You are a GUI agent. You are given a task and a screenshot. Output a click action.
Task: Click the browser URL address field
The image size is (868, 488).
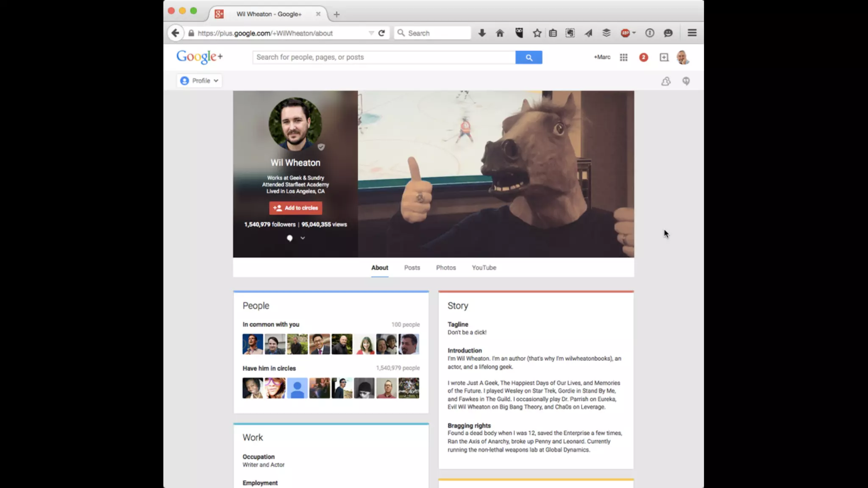pyautogui.click(x=280, y=33)
